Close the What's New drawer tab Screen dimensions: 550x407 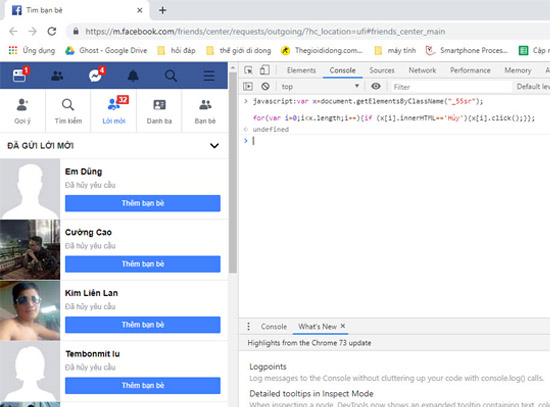click(x=343, y=326)
